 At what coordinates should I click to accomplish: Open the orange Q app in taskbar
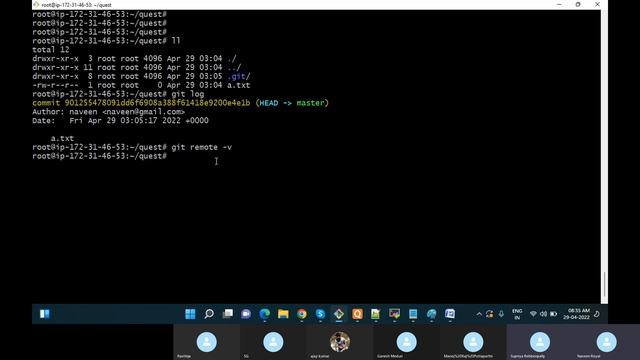pos(357,313)
